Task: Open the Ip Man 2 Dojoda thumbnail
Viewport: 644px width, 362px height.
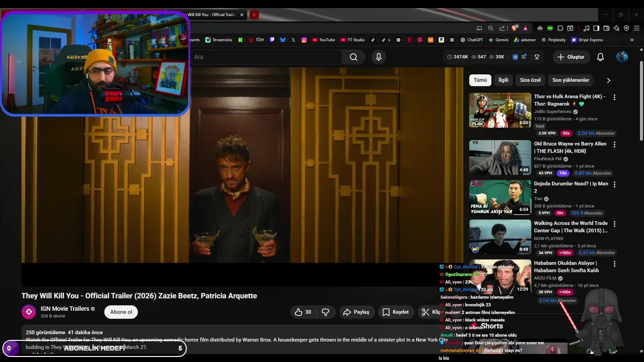Action: coord(500,197)
